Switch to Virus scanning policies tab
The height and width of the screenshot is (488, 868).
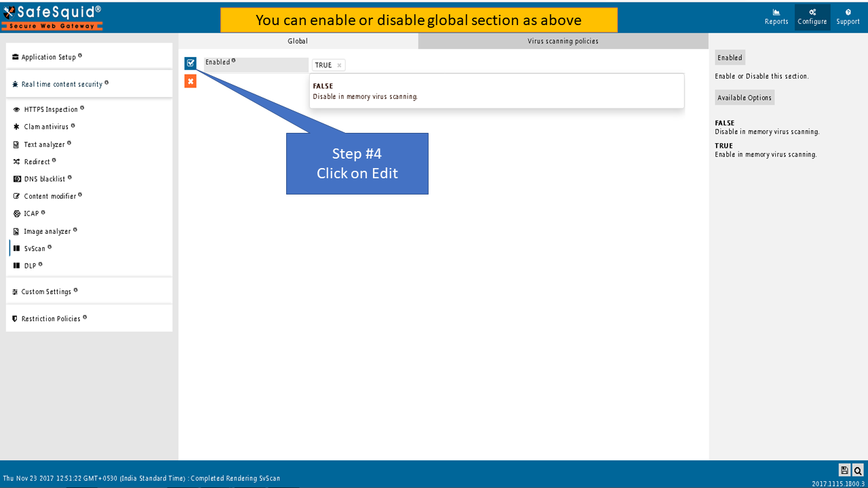pyautogui.click(x=563, y=41)
